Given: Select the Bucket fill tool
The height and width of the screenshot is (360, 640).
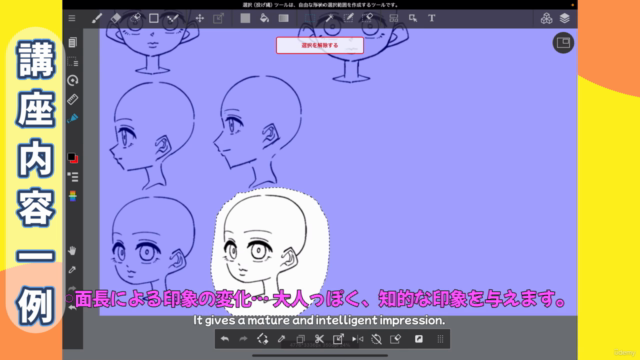Looking at the screenshot, I should [x=264, y=18].
